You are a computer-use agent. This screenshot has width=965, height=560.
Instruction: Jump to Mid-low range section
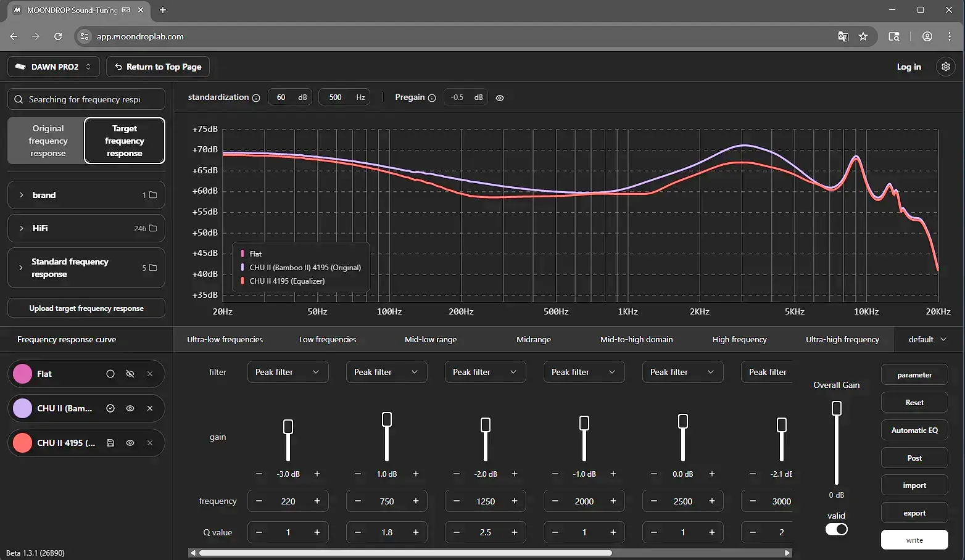pyautogui.click(x=431, y=339)
